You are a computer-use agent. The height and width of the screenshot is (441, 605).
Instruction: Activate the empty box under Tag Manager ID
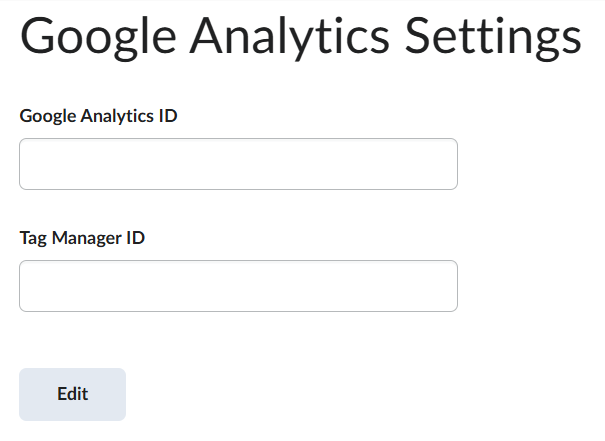pos(238,286)
